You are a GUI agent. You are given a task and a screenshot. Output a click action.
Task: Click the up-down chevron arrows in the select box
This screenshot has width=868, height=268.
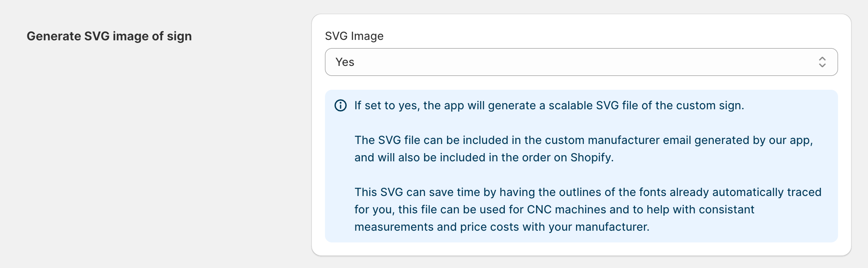pos(822,62)
